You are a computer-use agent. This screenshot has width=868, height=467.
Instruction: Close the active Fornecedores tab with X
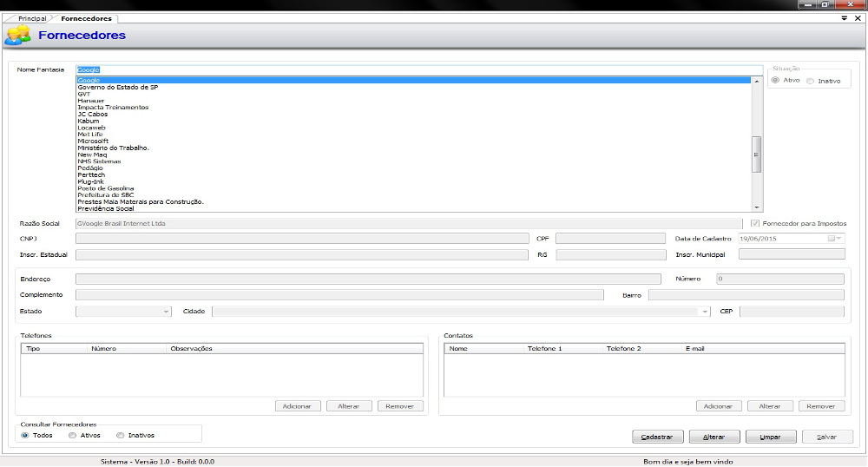pyautogui.click(x=858, y=18)
